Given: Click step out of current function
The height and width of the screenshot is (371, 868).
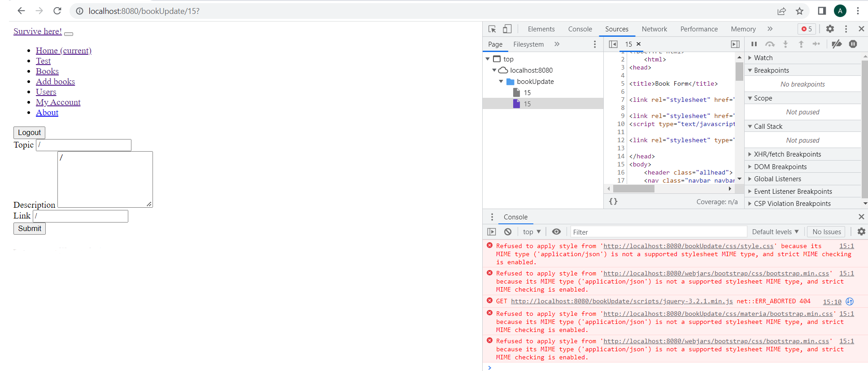Looking at the screenshot, I should pyautogui.click(x=801, y=44).
